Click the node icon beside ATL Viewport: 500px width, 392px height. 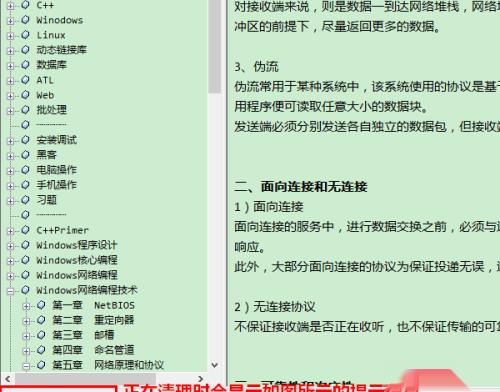[25, 80]
